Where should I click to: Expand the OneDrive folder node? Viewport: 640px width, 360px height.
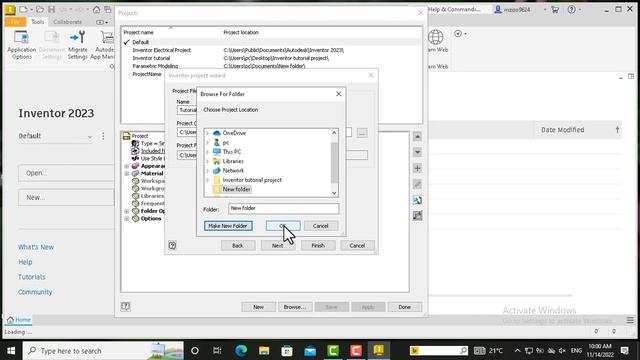click(x=207, y=133)
